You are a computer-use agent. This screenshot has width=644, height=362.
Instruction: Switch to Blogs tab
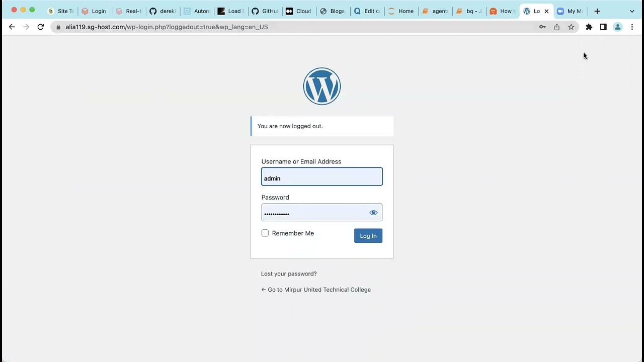[333, 11]
